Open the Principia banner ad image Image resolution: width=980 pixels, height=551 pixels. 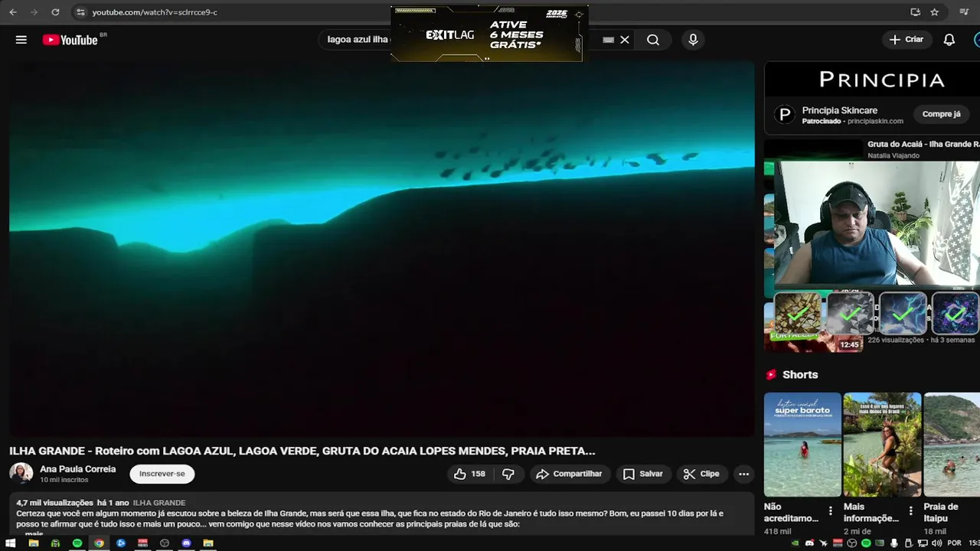coord(871,80)
